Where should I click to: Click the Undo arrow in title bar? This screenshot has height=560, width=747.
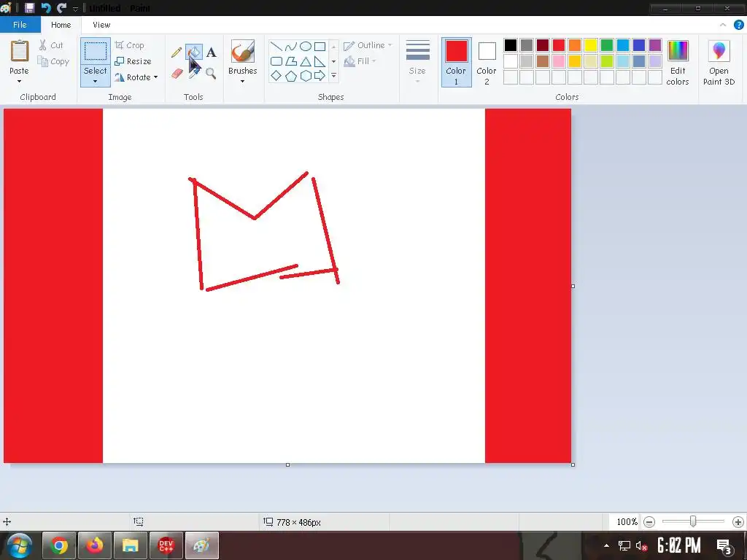tap(46, 7)
